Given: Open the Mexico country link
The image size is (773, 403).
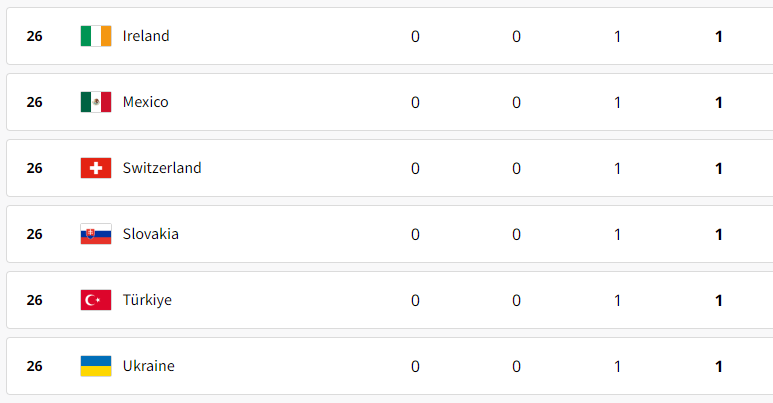Looking at the screenshot, I should coord(145,102).
